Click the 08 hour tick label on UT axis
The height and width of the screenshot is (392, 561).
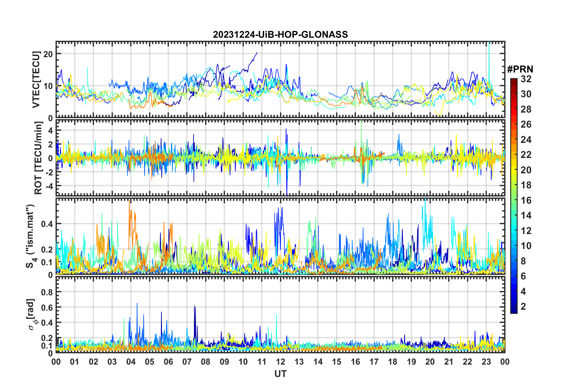(206, 362)
